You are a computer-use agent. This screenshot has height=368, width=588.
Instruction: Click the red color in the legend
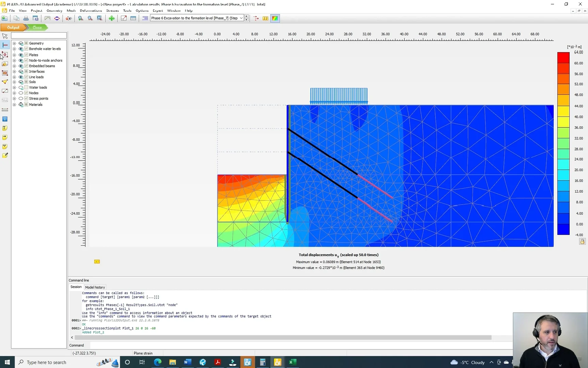563,57
